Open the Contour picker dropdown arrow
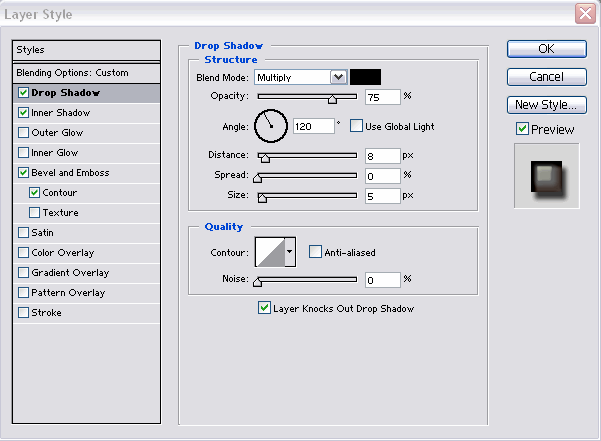This screenshot has height=441, width=601. click(290, 252)
